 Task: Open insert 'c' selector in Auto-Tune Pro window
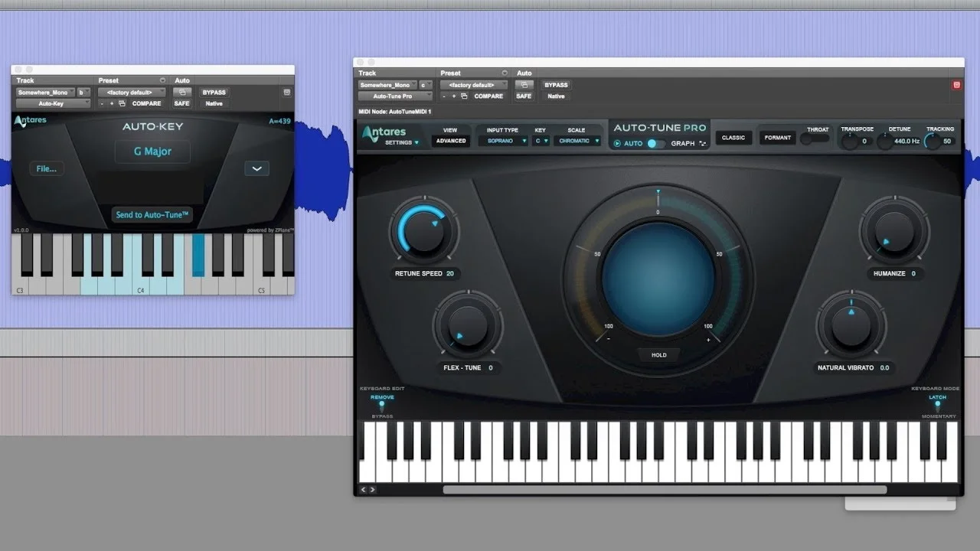426,85
